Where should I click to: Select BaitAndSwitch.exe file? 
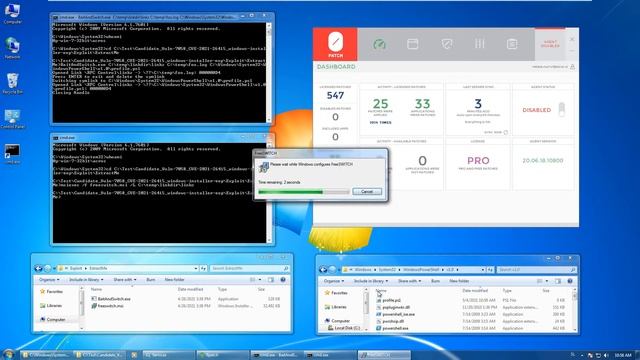pyautogui.click(x=114, y=299)
